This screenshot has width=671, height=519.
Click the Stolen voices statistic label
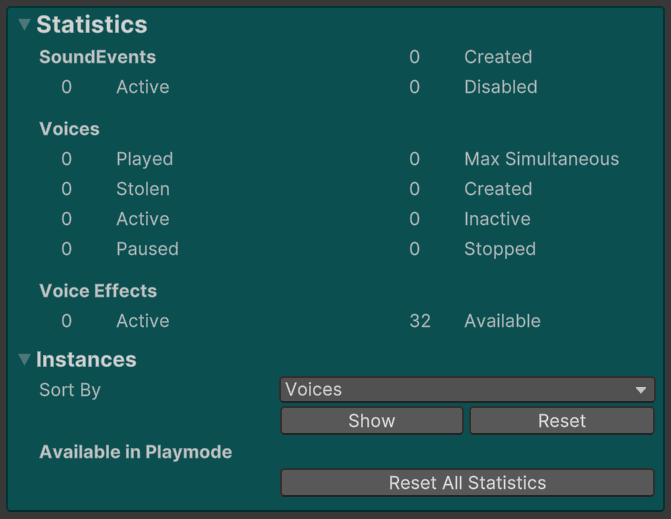[x=142, y=189]
